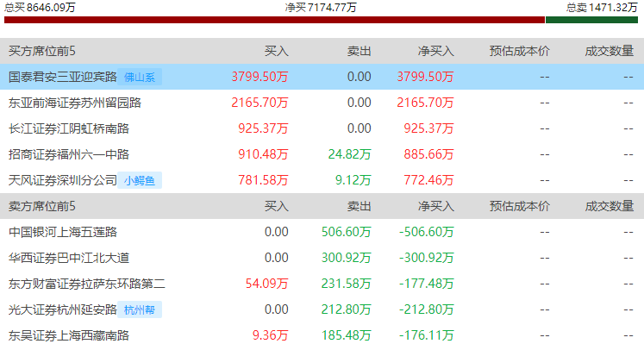Click 净买入 column header in buyer table
This screenshot has height=350, width=644.
435,51
